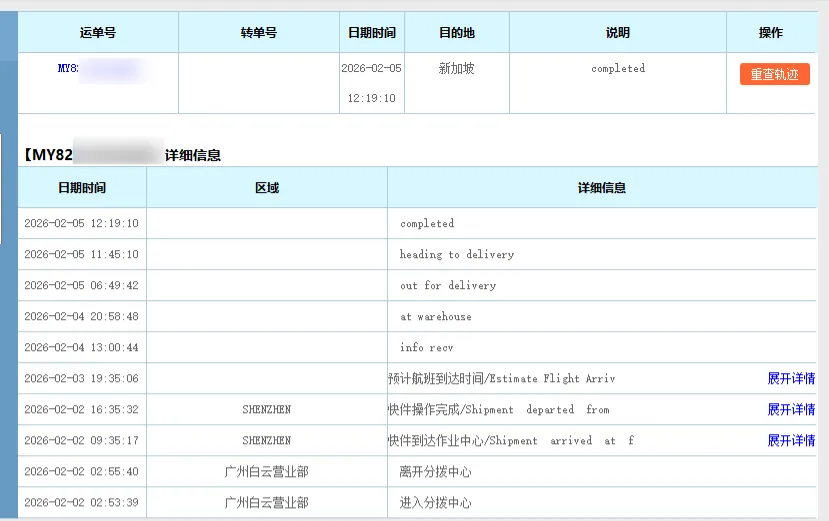829x521 pixels.
Task: Select timestamp 2026-02-05 11:45:10
Action: (x=81, y=254)
